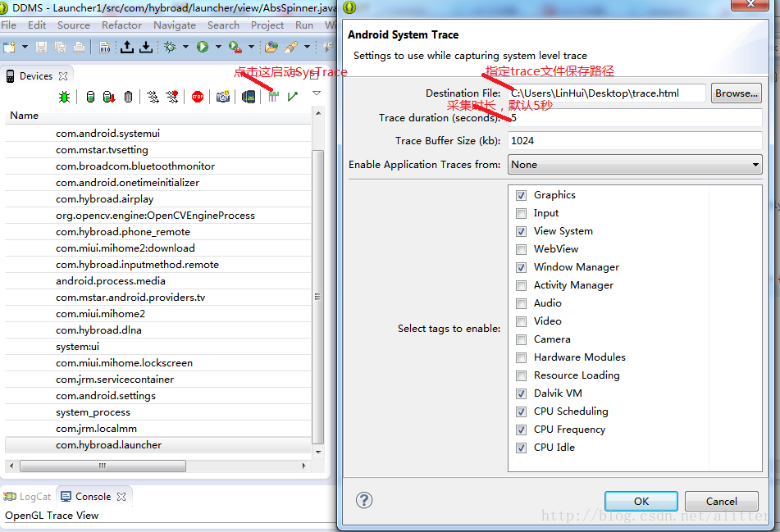Click the Systrace capture icon in Devices toolbar
The image size is (780, 532).
pyautogui.click(x=273, y=97)
